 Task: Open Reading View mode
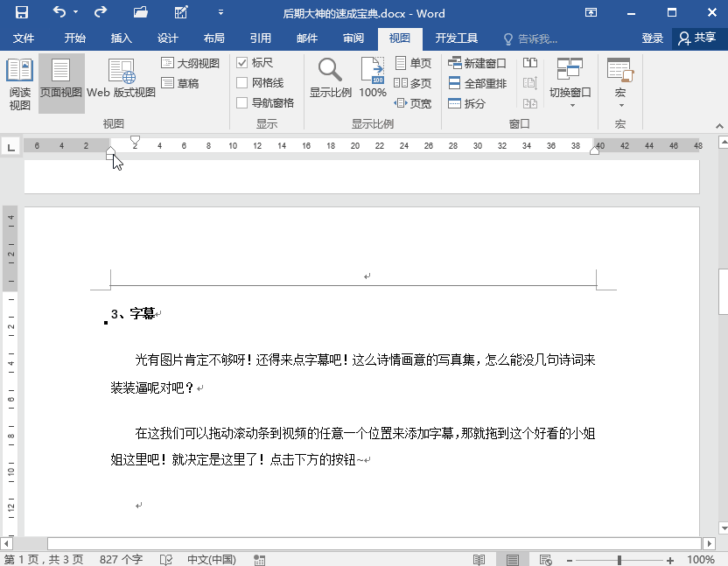(19, 84)
